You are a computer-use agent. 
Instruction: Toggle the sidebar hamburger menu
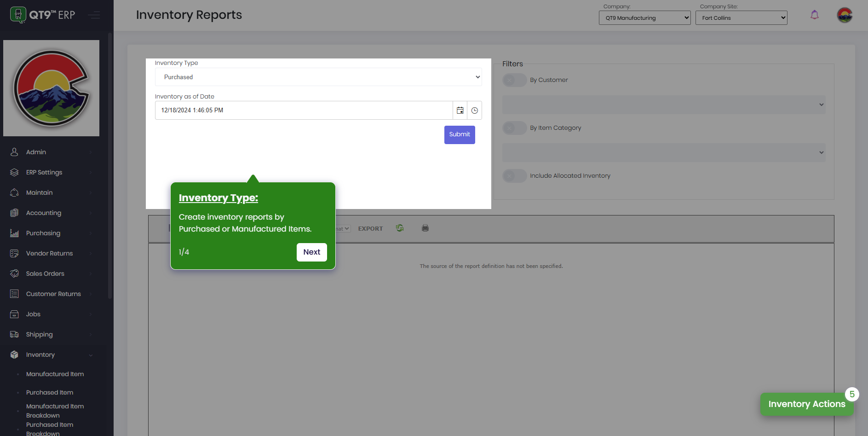[94, 15]
